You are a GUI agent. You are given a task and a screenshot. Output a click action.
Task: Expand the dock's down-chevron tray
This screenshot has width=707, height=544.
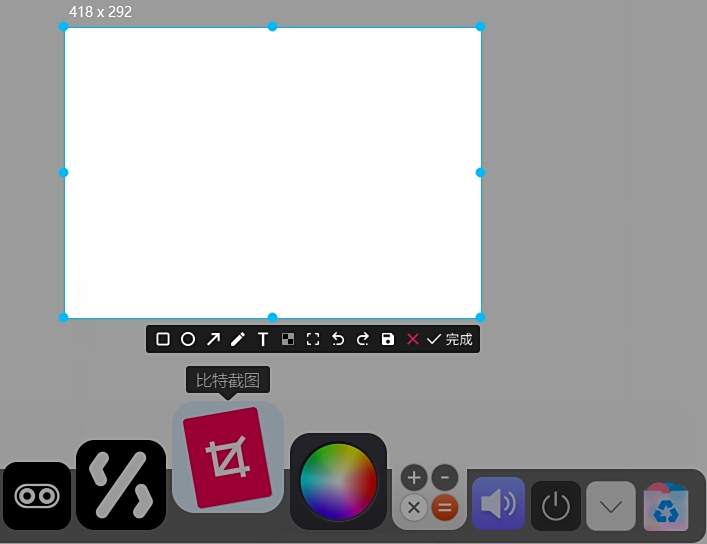click(610, 506)
